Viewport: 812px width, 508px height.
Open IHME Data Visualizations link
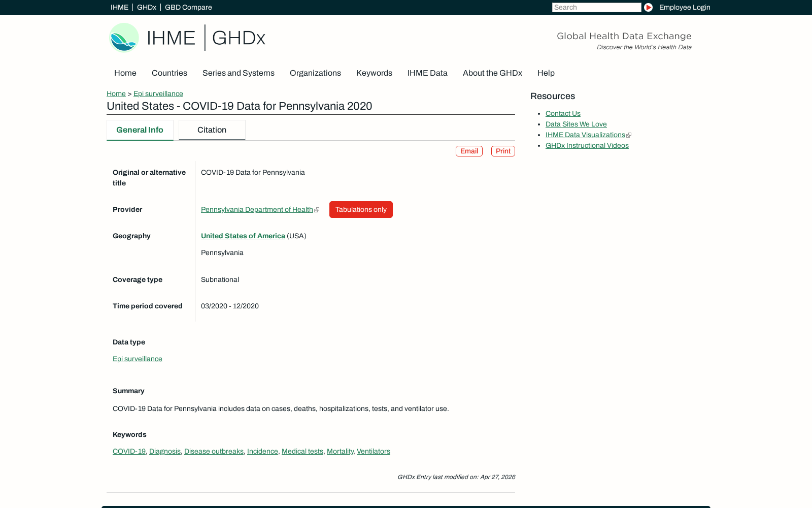[x=585, y=135]
